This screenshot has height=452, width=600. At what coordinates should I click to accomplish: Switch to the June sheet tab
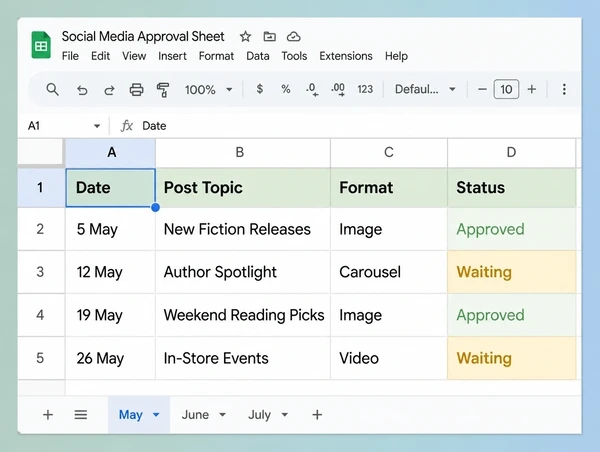tap(195, 414)
